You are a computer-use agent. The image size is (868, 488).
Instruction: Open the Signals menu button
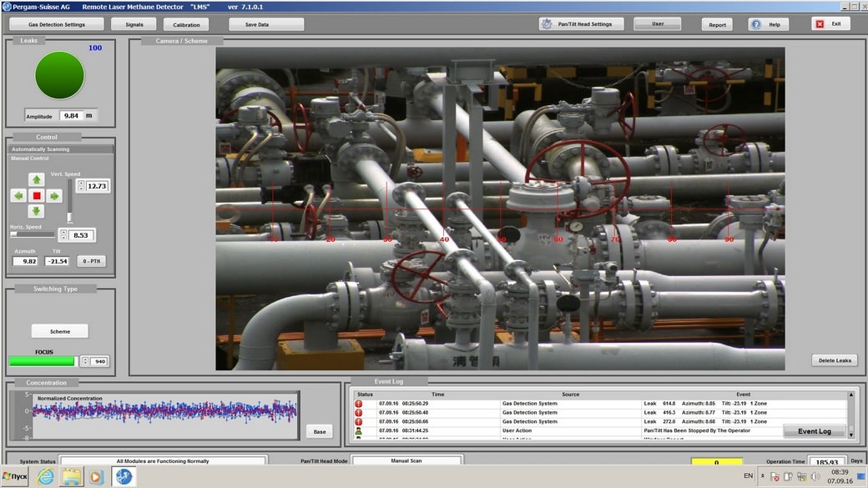point(134,24)
